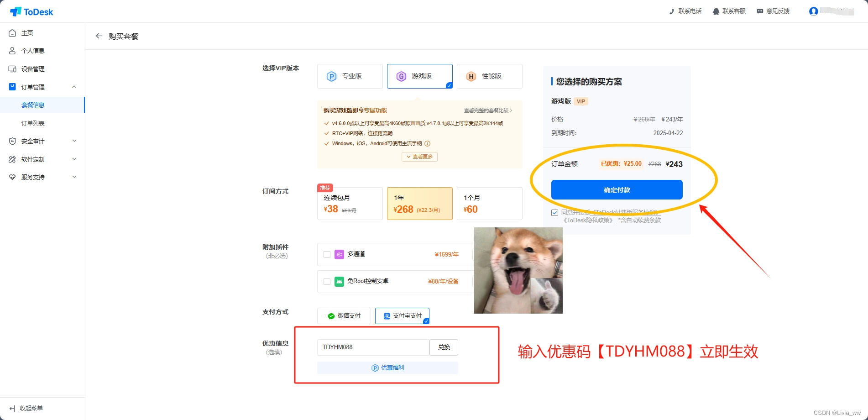The height and width of the screenshot is (420, 868).
Task: Open 查看完整的套餐比较 arrow link
Action: [488, 110]
